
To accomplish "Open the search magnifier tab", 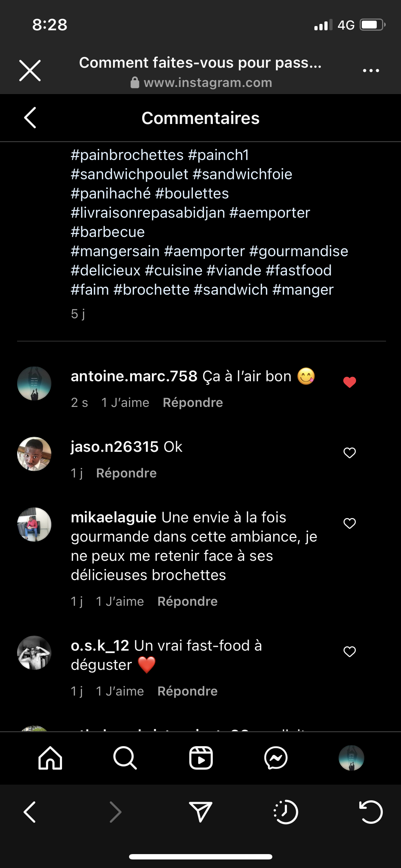I will point(125,758).
